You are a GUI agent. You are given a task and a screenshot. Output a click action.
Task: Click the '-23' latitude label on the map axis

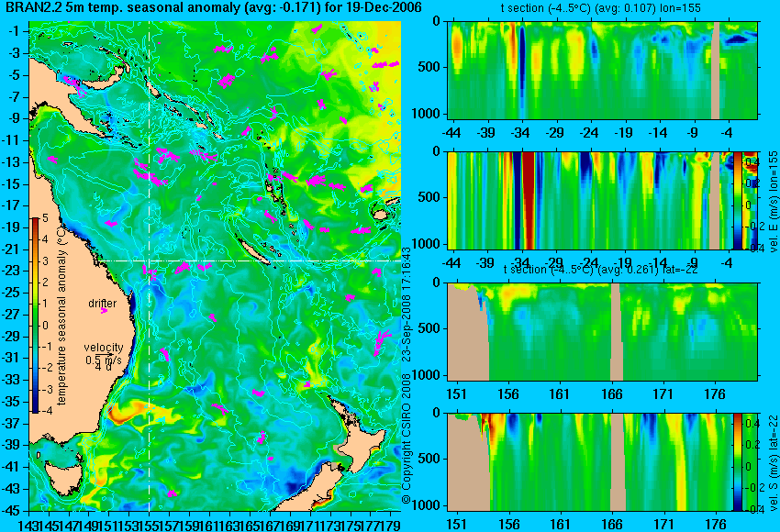(13, 271)
